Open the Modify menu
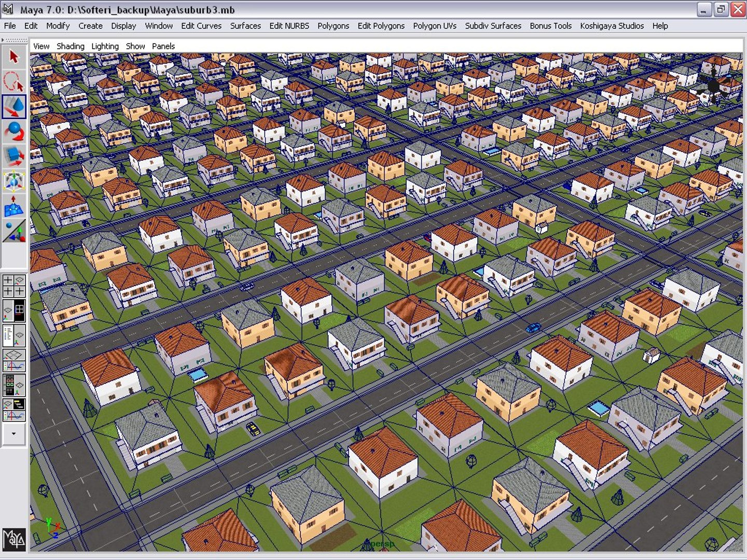Screen dimensions: 747x560 point(58,26)
